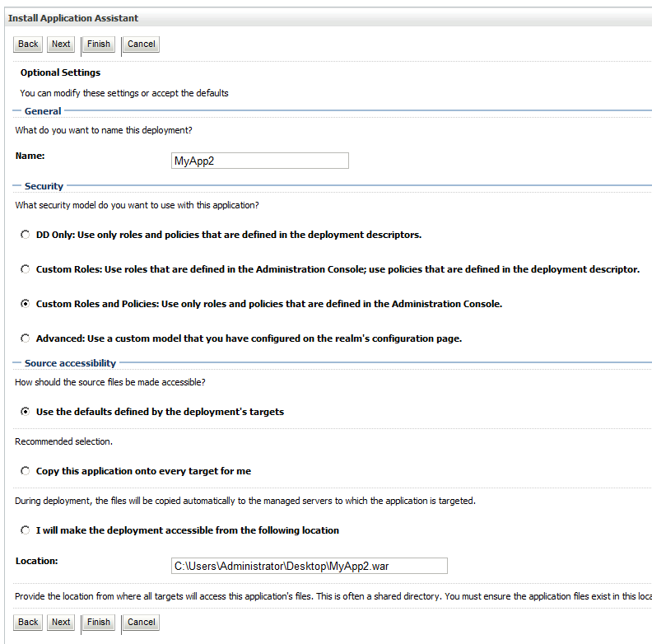Choose Custom Roles and Policies option
Screen dimensions: 652x644
point(26,304)
